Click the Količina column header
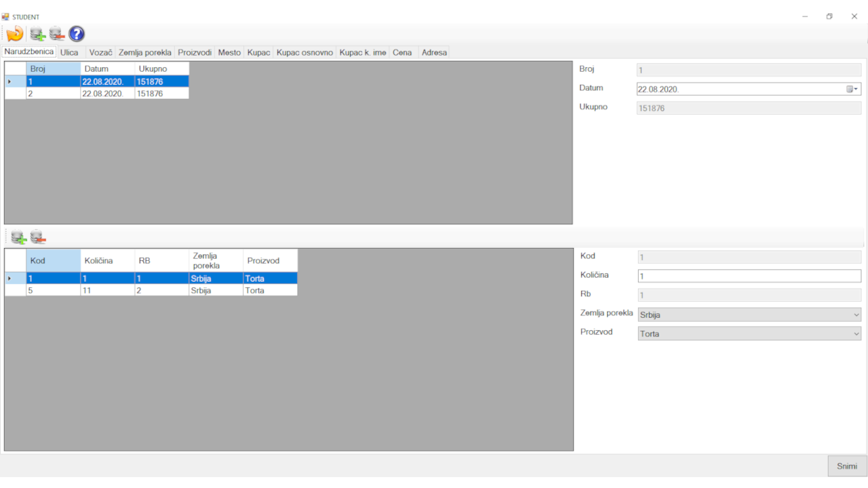 (x=107, y=260)
